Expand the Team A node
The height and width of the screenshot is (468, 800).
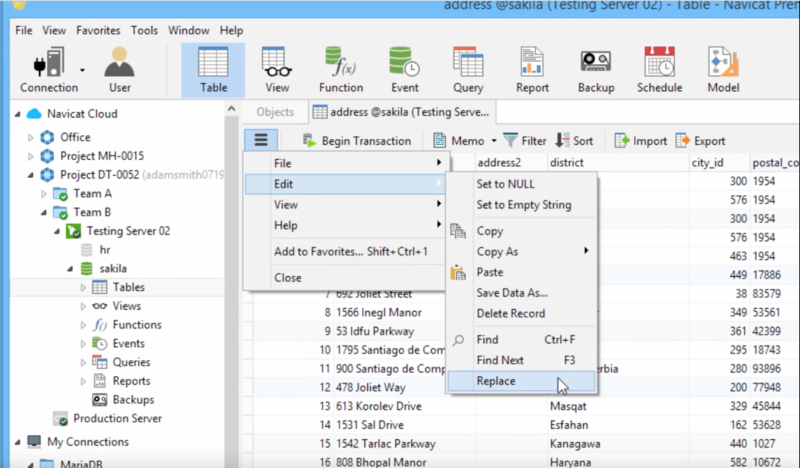(44, 194)
